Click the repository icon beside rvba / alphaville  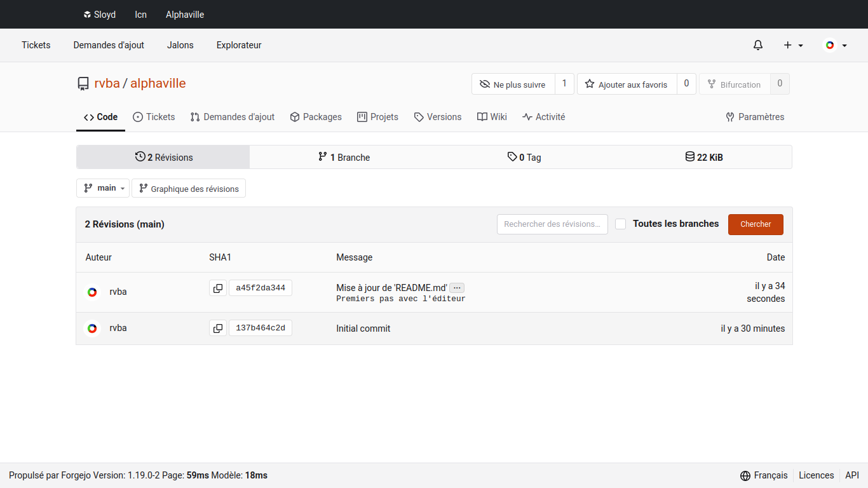(83, 84)
